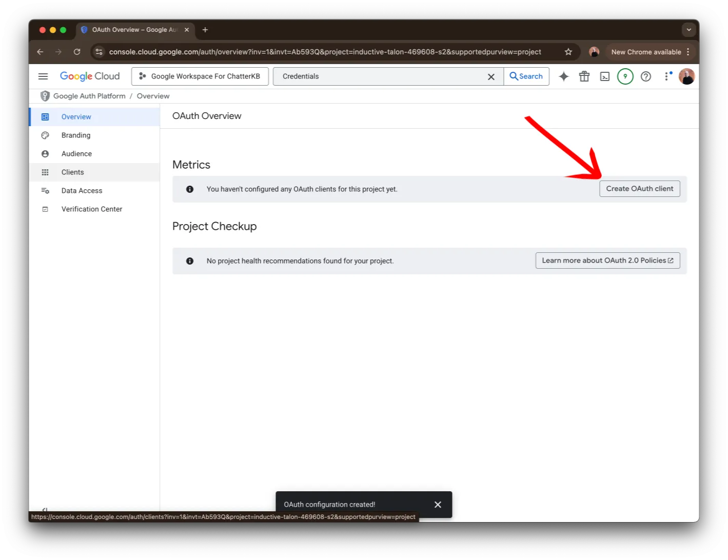
Task: Open the help question-mark menu
Action: click(x=646, y=76)
